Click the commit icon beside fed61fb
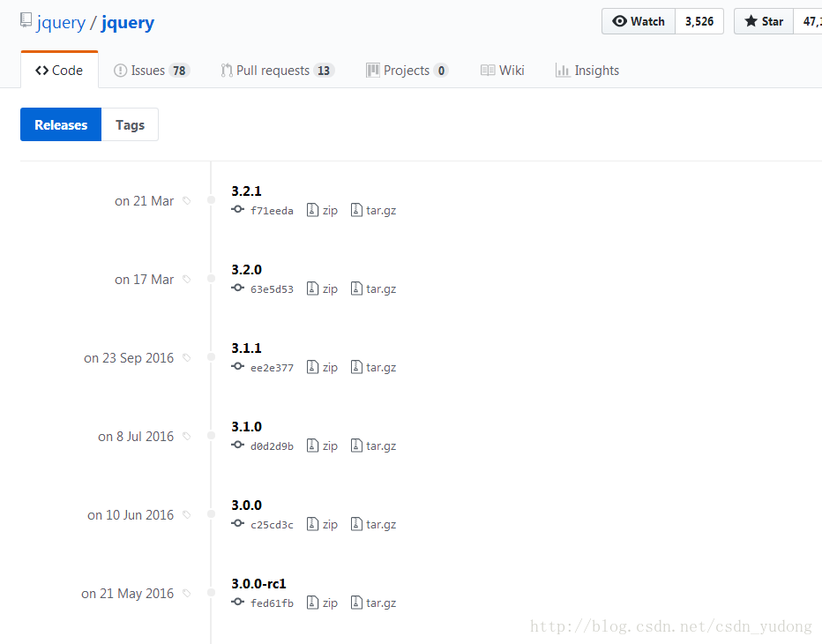The height and width of the screenshot is (644, 822). coord(237,602)
